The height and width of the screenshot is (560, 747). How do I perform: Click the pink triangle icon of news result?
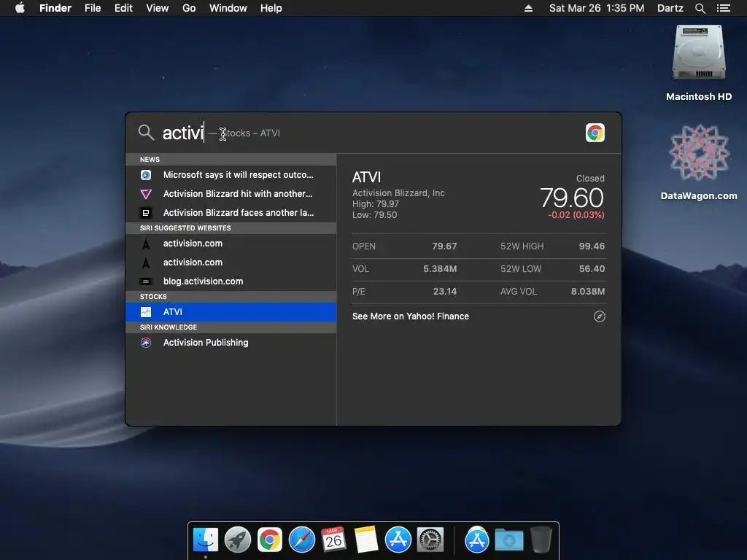(146, 194)
